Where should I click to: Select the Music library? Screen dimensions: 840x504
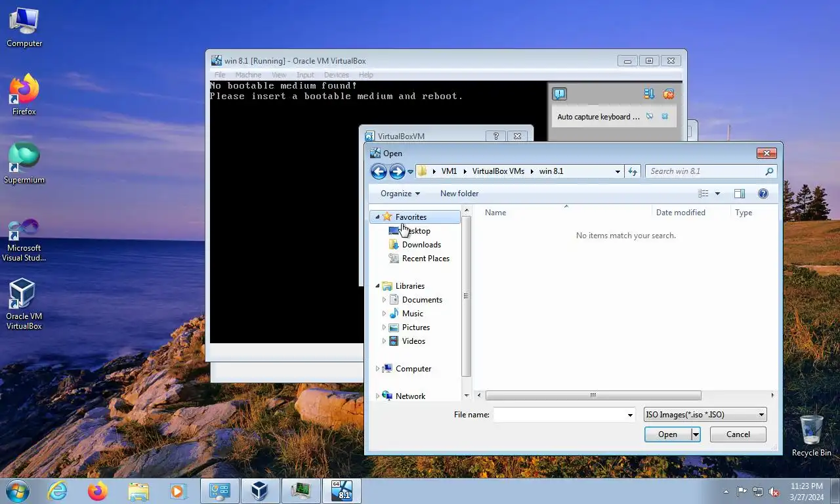pyautogui.click(x=413, y=314)
